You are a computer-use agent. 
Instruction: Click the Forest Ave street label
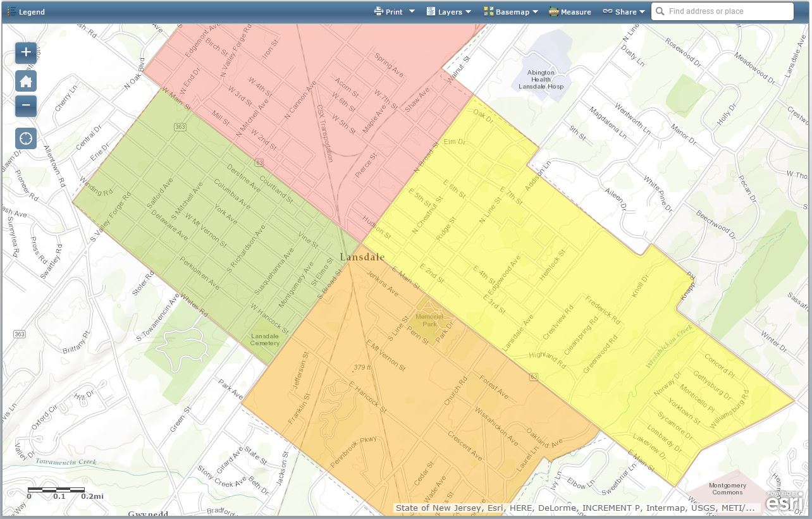click(494, 387)
